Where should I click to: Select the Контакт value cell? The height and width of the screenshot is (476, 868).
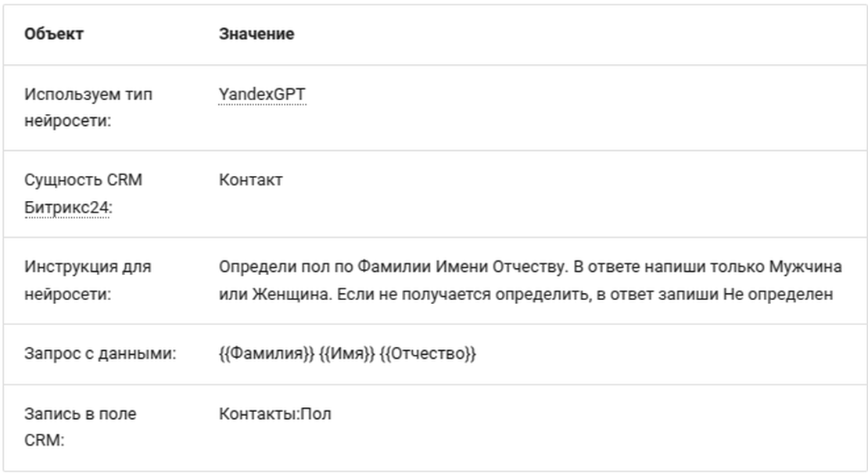point(251,181)
